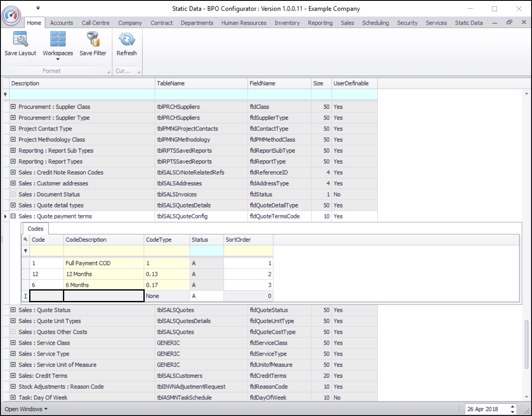
Task: Click the Format group dialog launcher
Action: 109,72
